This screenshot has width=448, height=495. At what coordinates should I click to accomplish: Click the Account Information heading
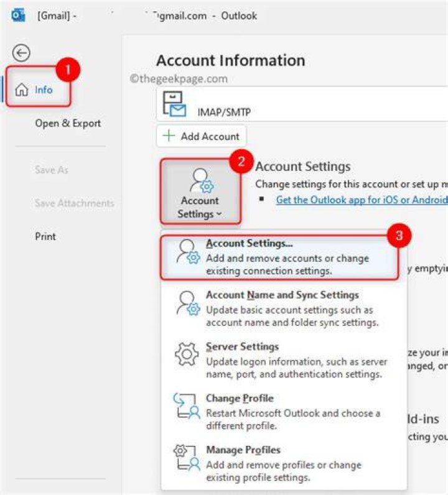coord(231,60)
